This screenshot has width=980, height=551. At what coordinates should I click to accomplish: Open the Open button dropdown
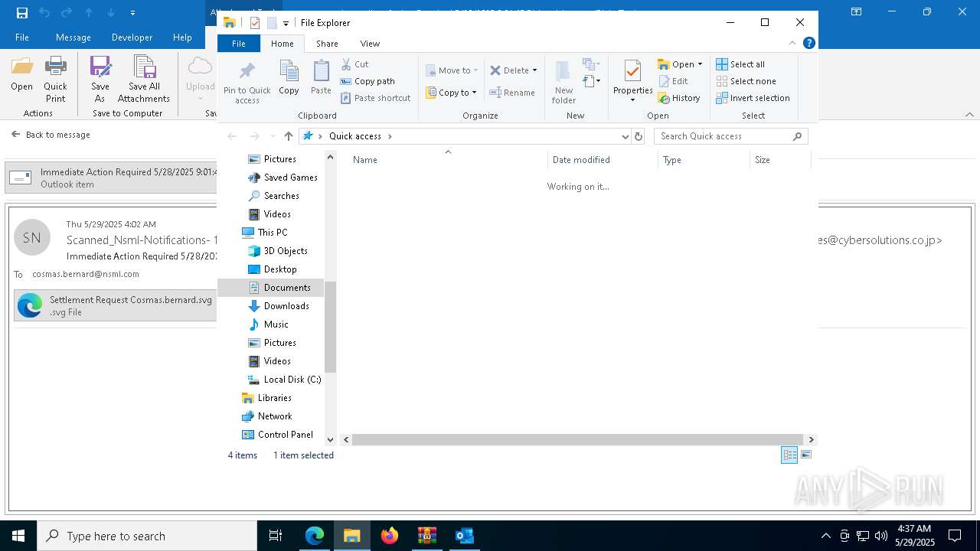pyautogui.click(x=700, y=64)
